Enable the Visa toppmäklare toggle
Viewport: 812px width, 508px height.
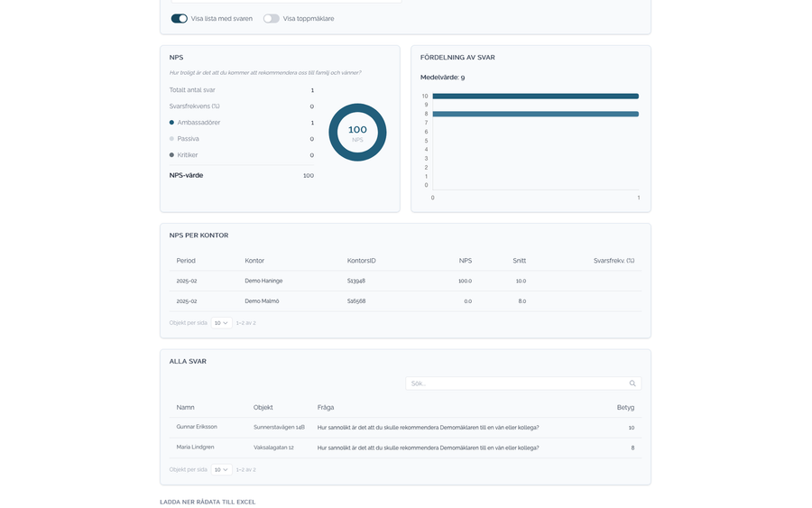[x=271, y=19]
